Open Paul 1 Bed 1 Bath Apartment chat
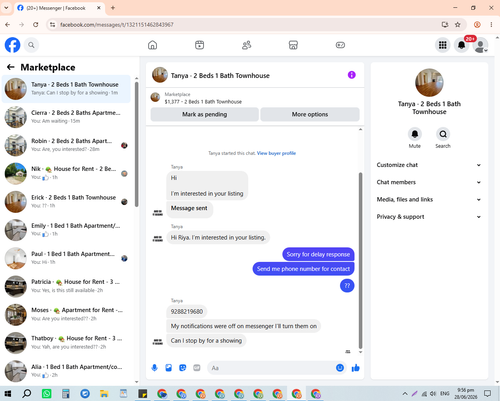This screenshot has height=401, width=500. (66, 258)
